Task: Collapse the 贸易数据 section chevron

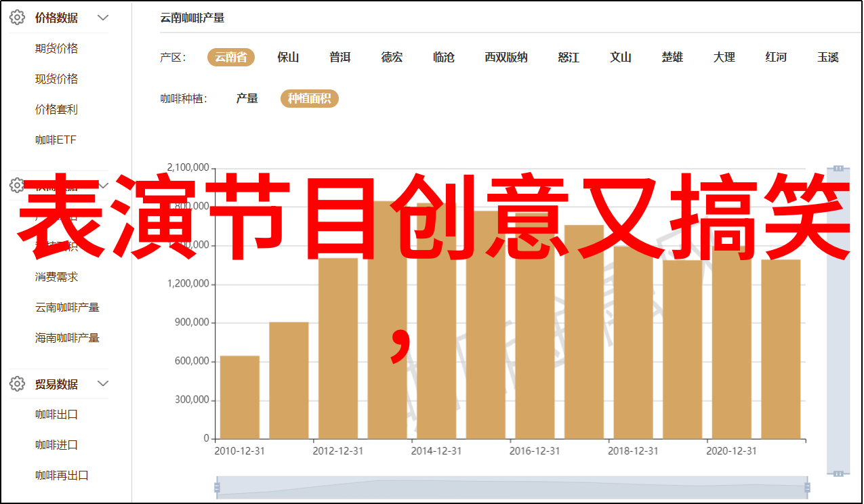Action: coord(103,384)
